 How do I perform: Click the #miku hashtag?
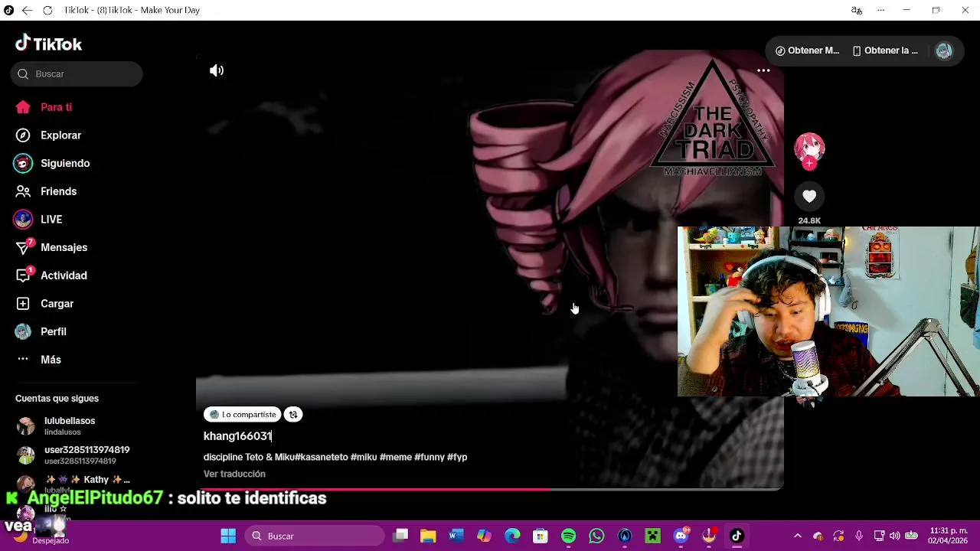point(364,457)
